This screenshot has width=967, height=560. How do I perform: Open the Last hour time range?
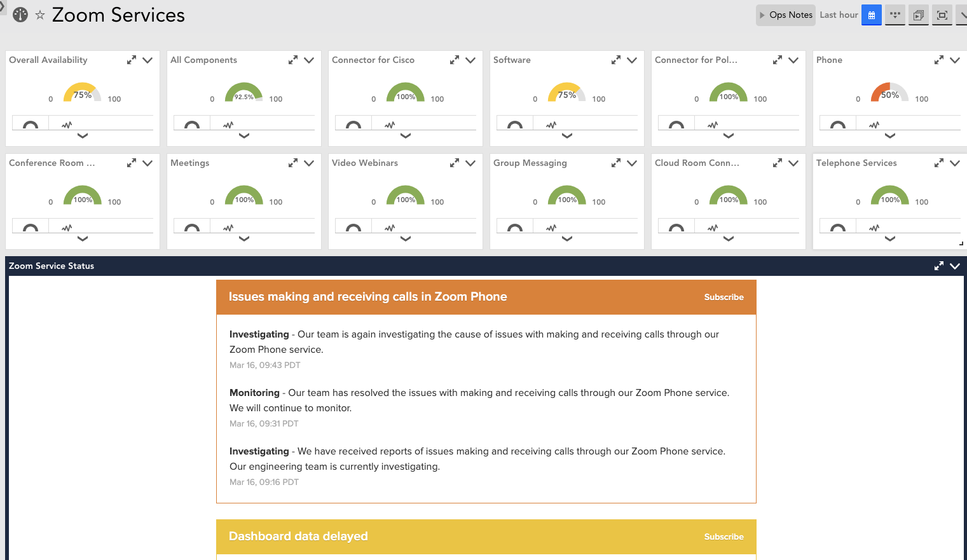pyautogui.click(x=839, y=15)
